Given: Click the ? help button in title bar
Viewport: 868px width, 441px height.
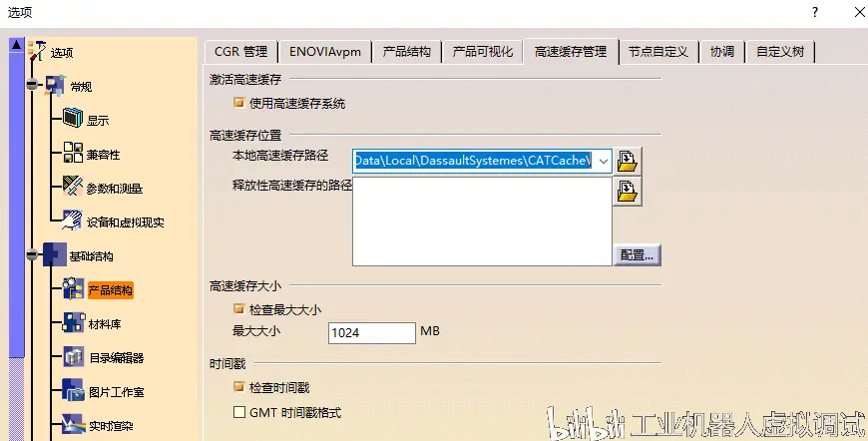Looking at the screenshot, I should pyautogui.click(x=815, y=12).
